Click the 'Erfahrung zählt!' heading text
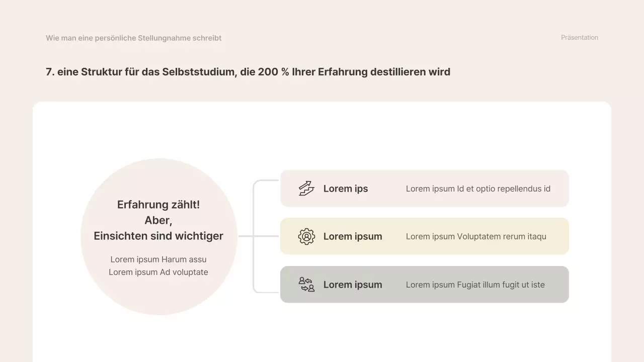Screen dimensions: 644x362 click(158, 205)
